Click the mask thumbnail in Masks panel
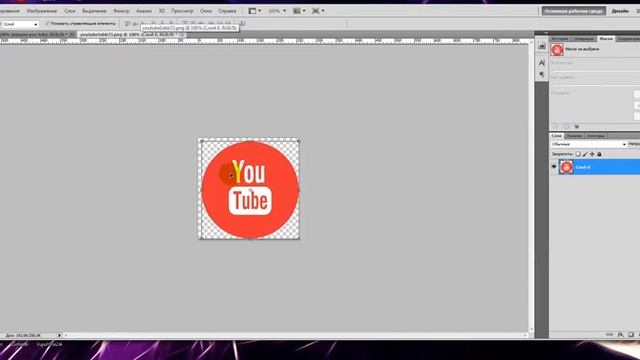 click(x=557, y=49)
